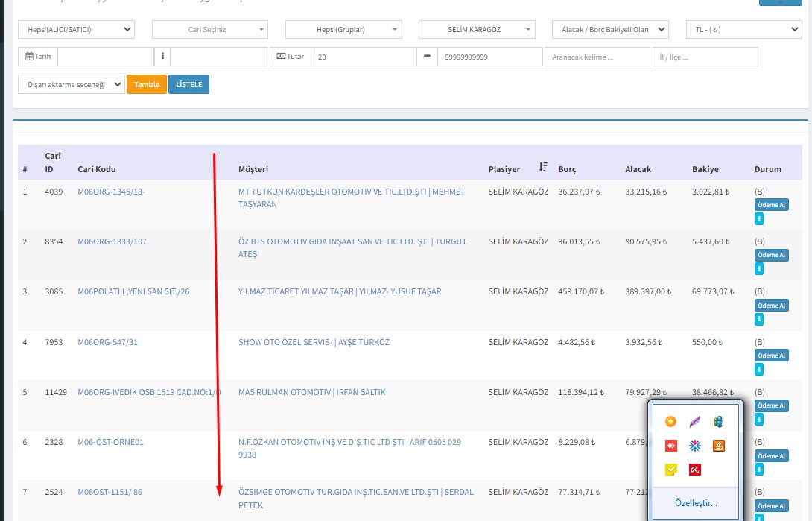Click info icon for MT TUTKUN row
Screen dimensions: 812x521
point(759,219)
